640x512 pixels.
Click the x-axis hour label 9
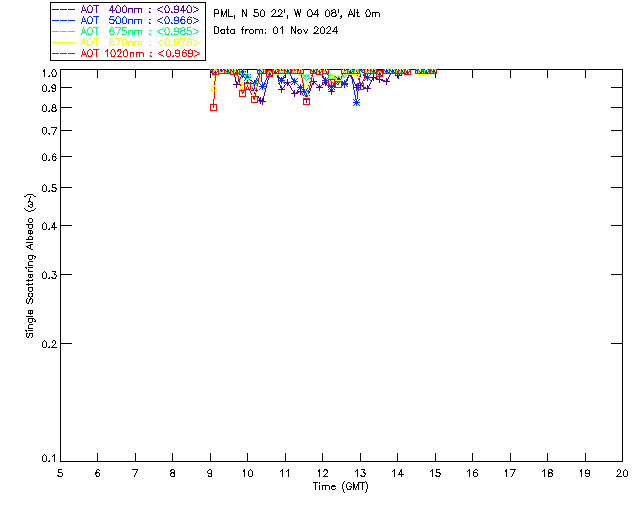click(x=210, y=473)
